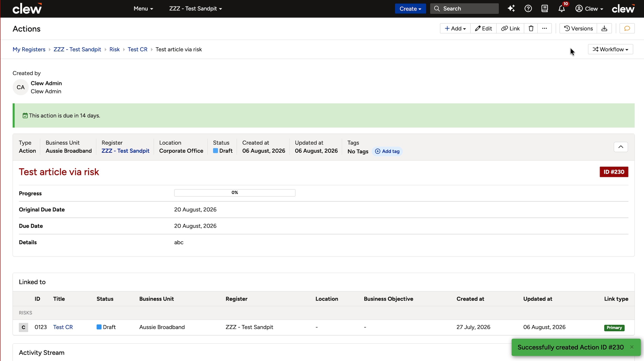Click the 0% progress bar
The width and height of the screenshot is (644, 361).
(x=235, y=193)
